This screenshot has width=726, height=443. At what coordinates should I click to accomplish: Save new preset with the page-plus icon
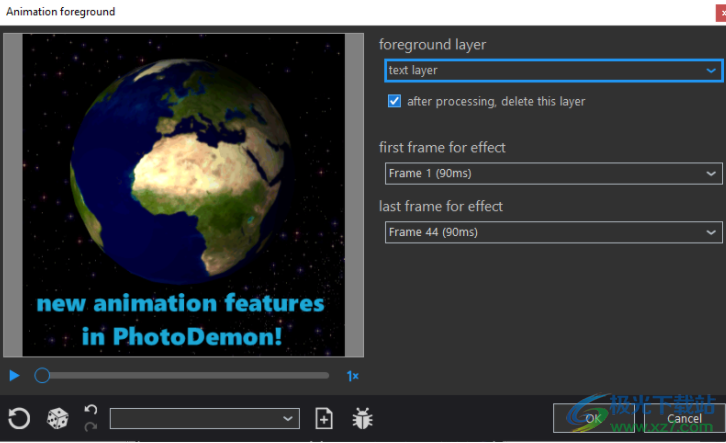click(x=324, y=418)
